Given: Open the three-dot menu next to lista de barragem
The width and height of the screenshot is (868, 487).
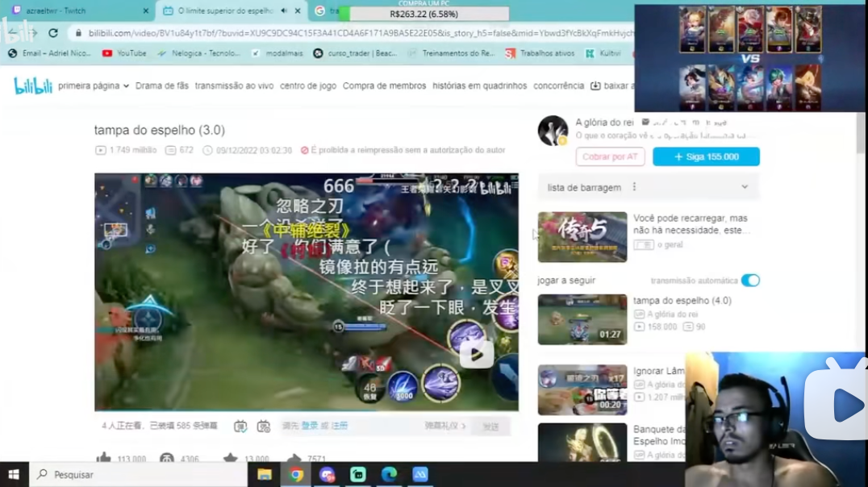Looking at the screenshot, I should (x=634, y=186).
